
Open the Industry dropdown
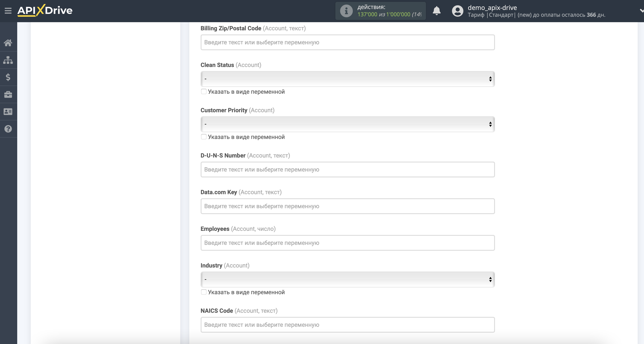point(348,279)
